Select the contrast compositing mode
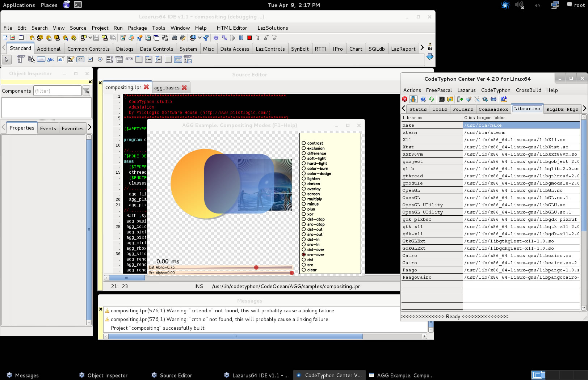This screenshot has width=588, height=380. [x=304, y=143]
